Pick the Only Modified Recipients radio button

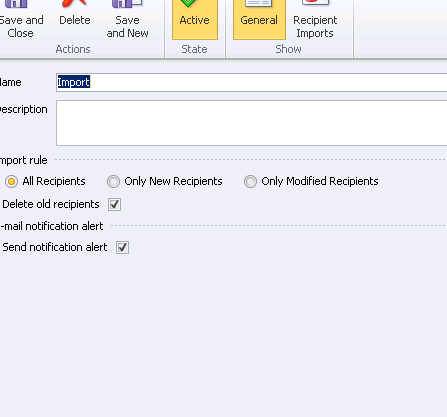250,182
